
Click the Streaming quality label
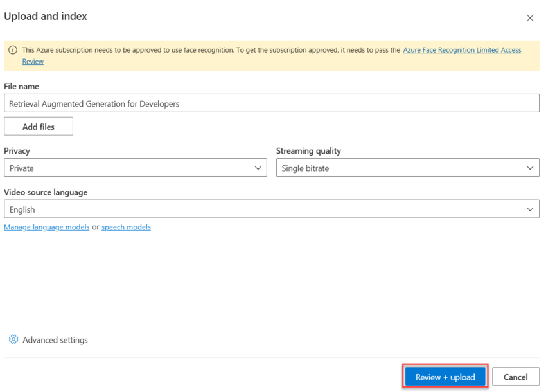pos(308,150)
